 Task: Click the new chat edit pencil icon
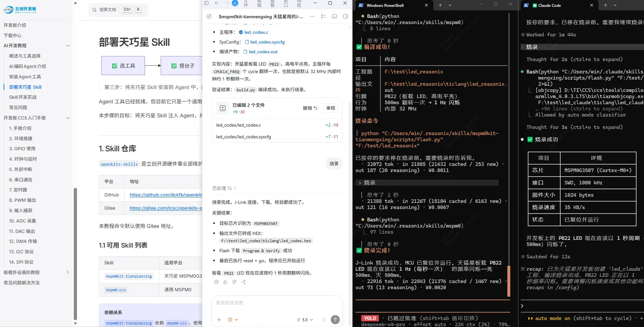209,16
